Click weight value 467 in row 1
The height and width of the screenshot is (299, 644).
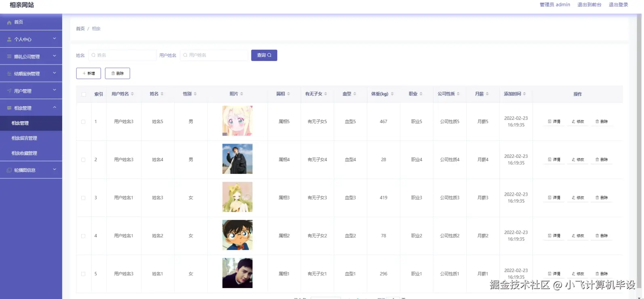pyautogui.click(x=383, y=121)
